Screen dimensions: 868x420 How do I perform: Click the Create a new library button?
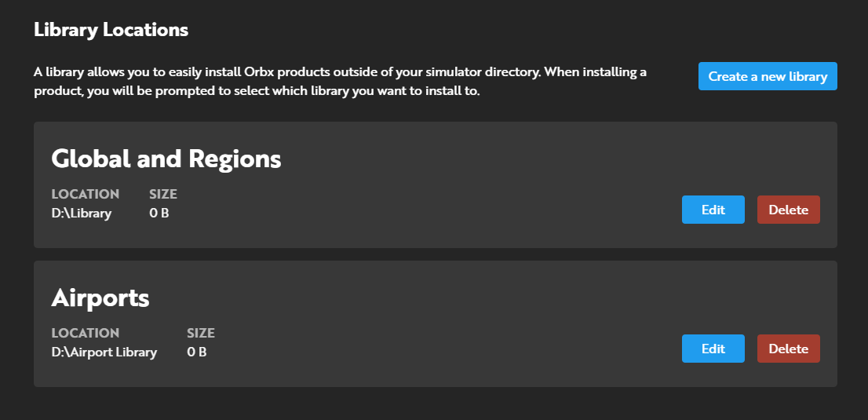coord(768,76)
